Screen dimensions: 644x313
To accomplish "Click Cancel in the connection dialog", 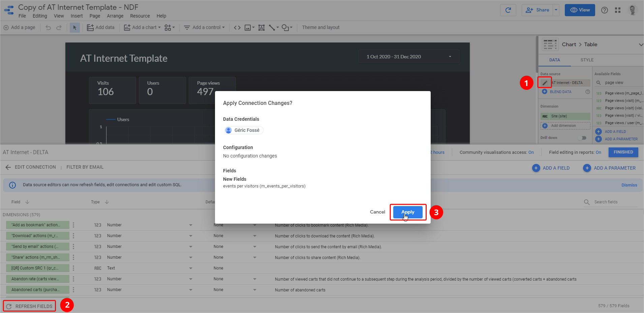I will 377,212.
